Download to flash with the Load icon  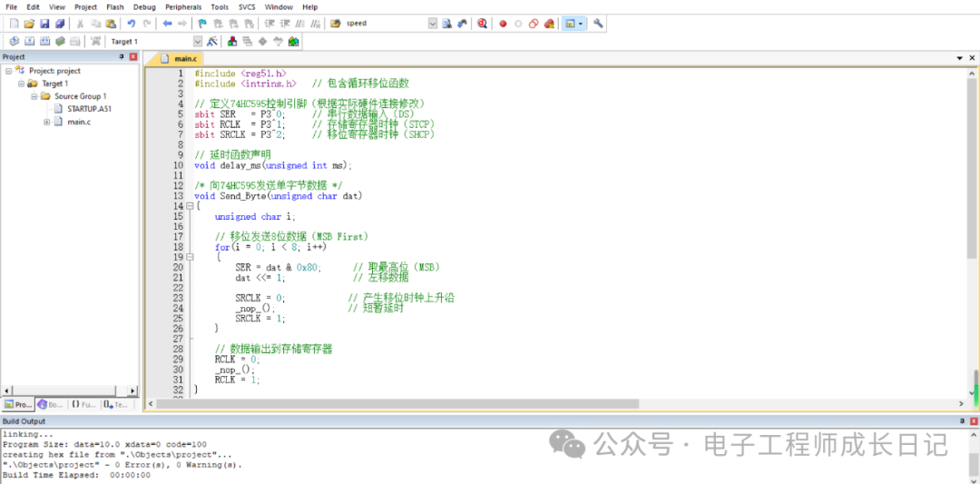95,41
